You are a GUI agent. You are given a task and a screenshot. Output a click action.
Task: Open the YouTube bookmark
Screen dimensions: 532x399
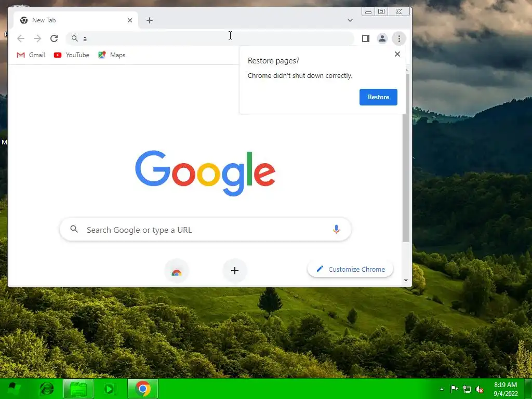72,55
